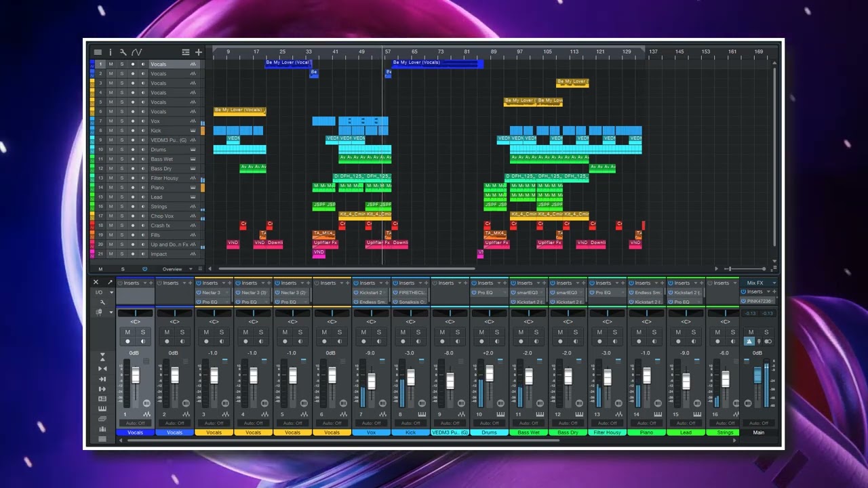Mute mixer channel 7 Vox

363,332
